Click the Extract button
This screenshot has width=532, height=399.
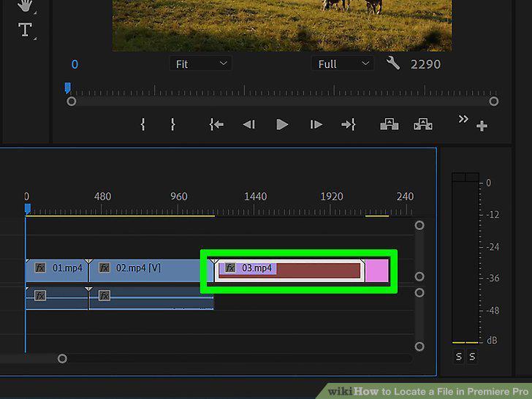point(423,124)
